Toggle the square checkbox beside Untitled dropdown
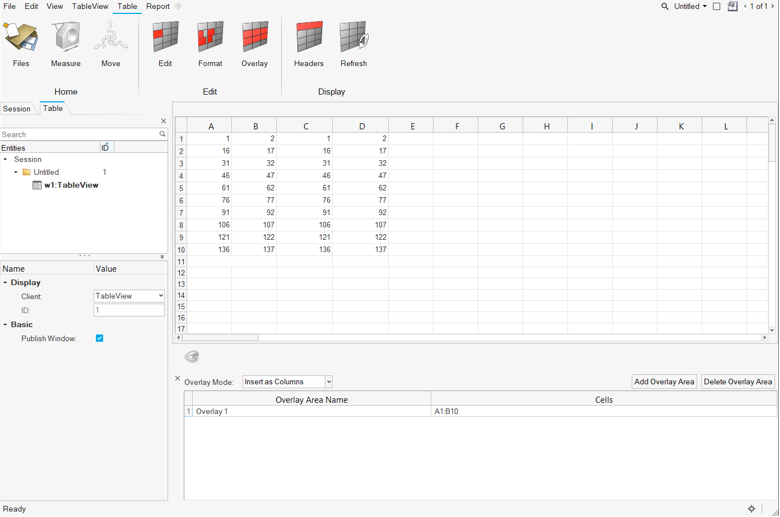This screenshot has height=517, width=780. pos(717,7)
